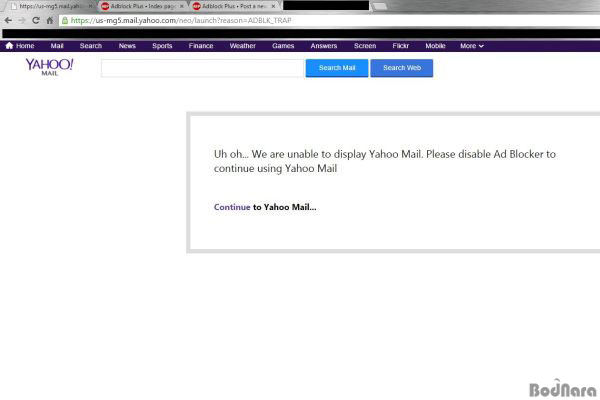
Task: Expand the More dropdown in Yahoo bar
Action: pyautogui.click(x=472, y=46)
